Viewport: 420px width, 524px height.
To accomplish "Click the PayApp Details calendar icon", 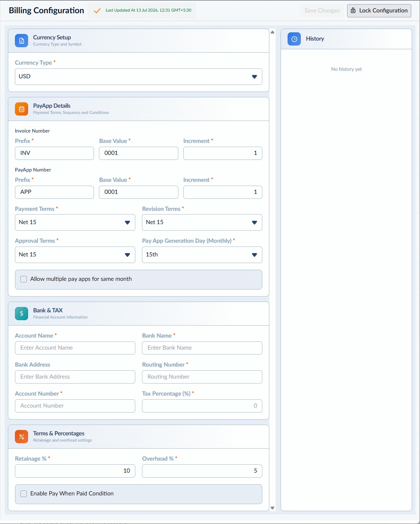I will point(22,109).
